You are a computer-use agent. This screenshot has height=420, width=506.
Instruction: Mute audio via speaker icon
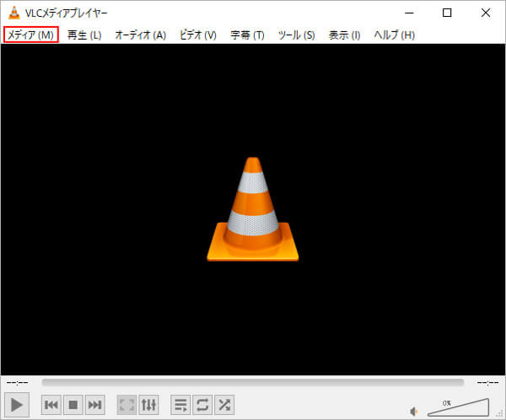pos(414,412)
